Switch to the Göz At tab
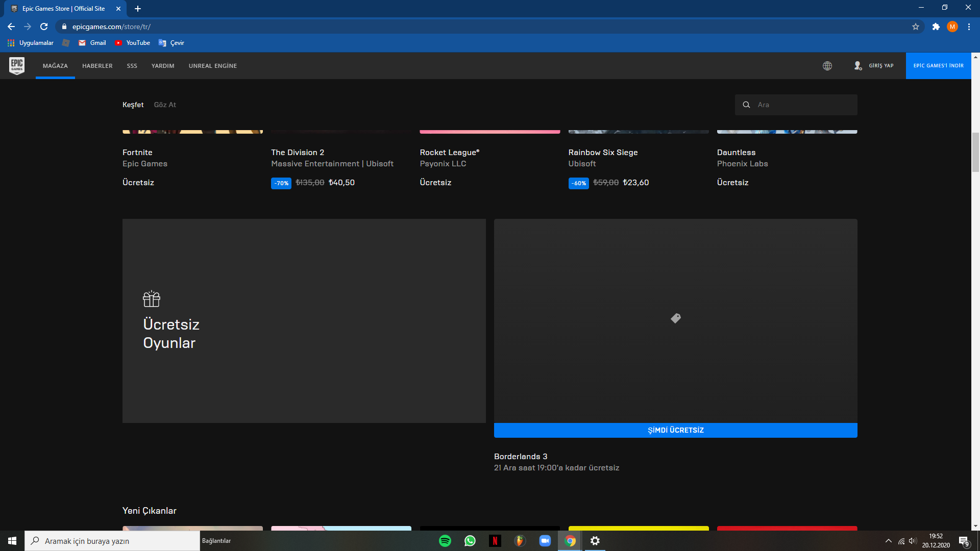This screenshot has height=551, width=980. coord(165,105)
